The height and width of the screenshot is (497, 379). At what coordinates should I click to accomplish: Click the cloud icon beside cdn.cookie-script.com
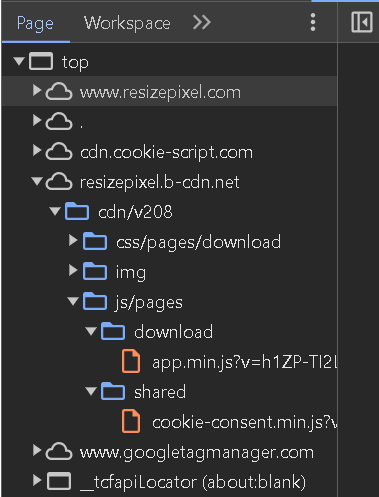point(59,152)
